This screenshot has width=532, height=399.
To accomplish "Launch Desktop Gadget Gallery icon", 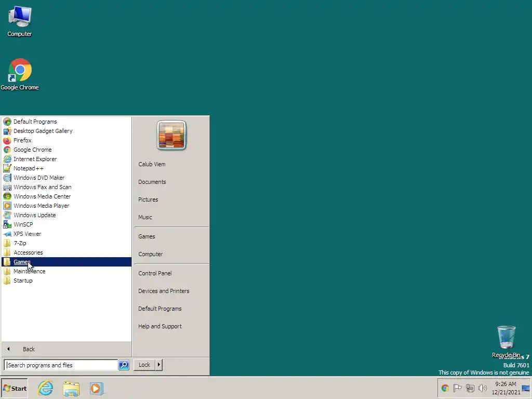I will click(x=7, y=131).
